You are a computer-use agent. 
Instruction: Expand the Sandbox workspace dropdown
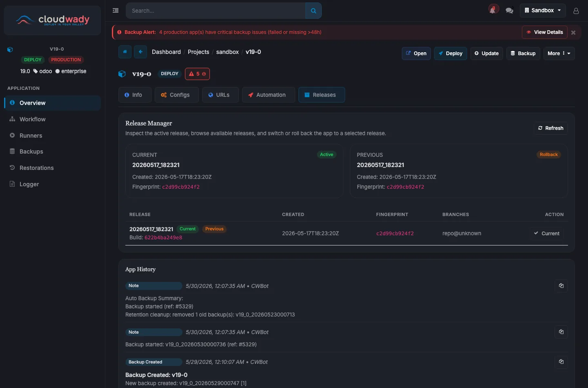pos(543,11)
